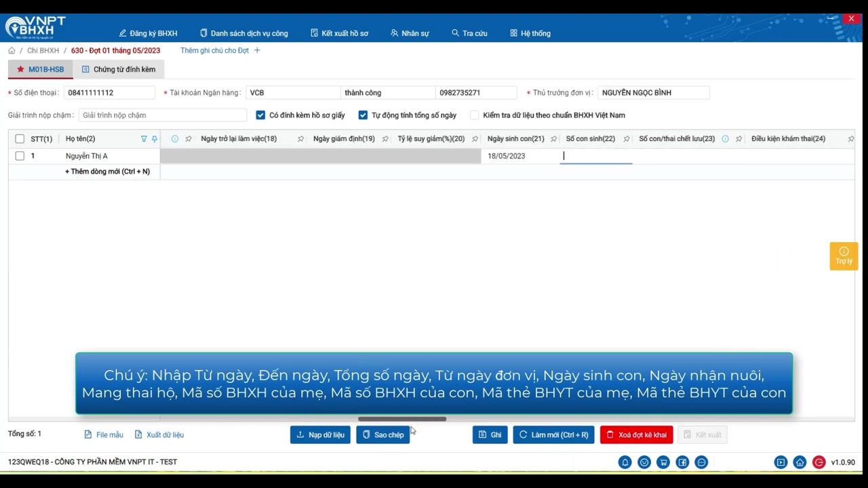
Task: Open the Tra cứu menu
Action: (469, 33)
